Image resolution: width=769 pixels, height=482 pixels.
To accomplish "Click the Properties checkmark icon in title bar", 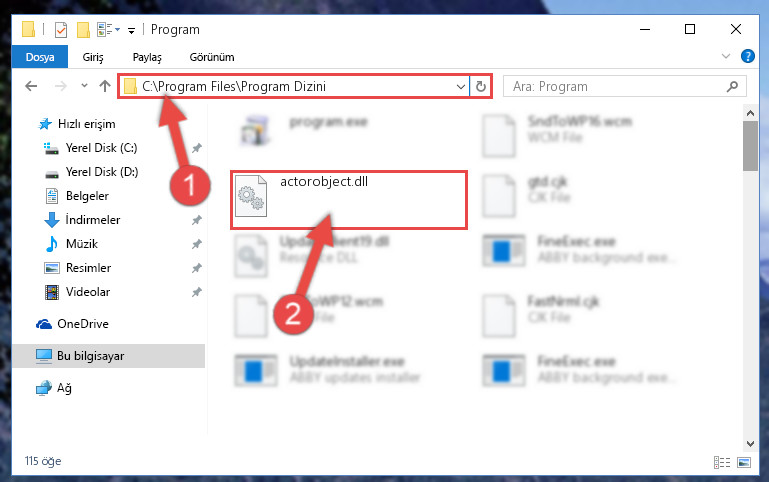I will tap(61, 30).
